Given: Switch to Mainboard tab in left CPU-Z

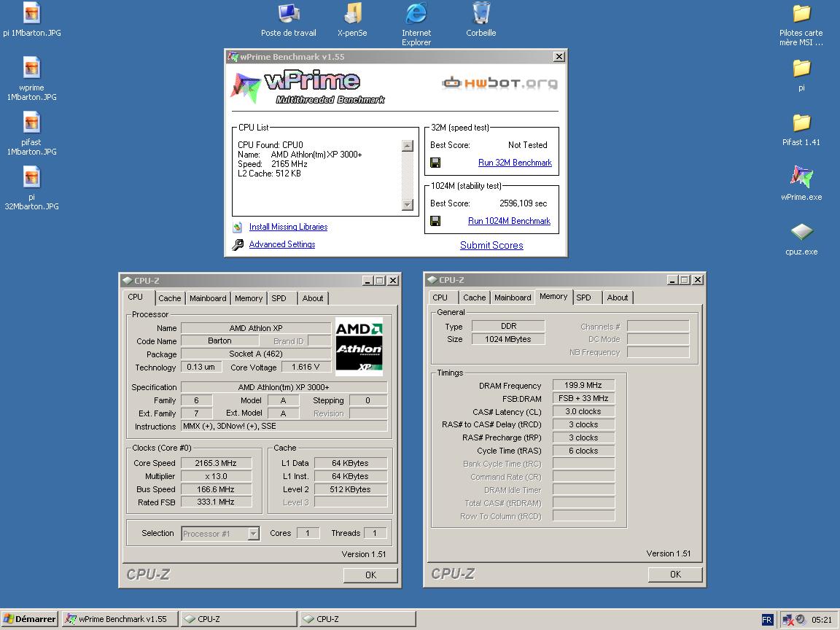Looking at the screenshot, I should [x=208, y=298].
